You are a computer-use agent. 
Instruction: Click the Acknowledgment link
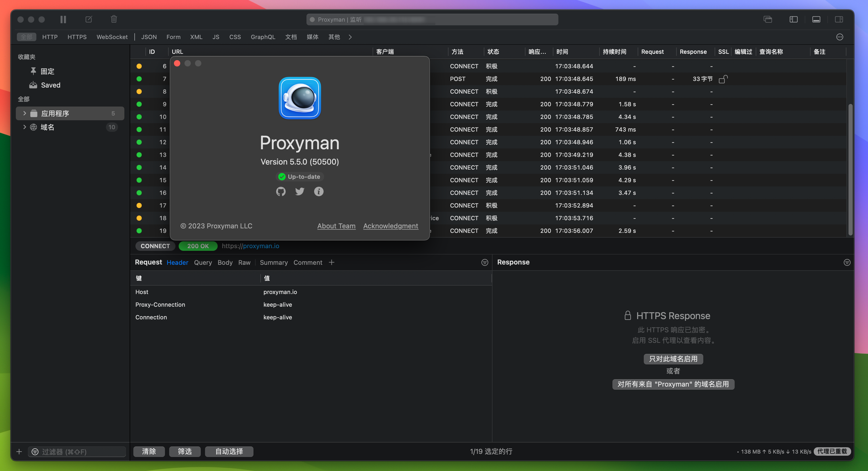click(391, 226)
